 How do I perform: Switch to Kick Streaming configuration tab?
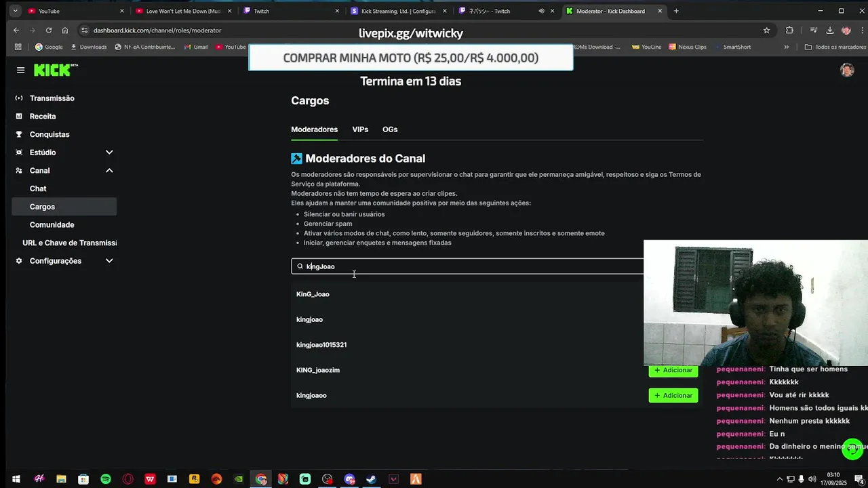397,11
